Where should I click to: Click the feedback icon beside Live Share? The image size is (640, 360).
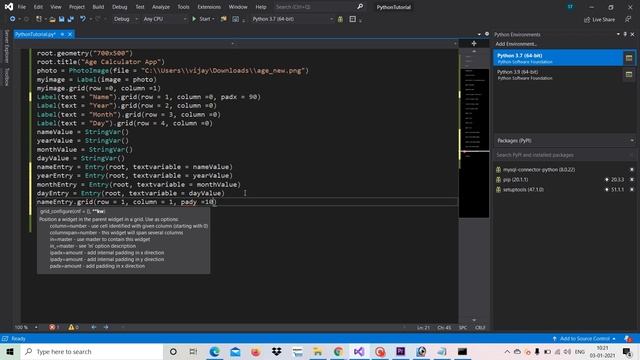628,19
